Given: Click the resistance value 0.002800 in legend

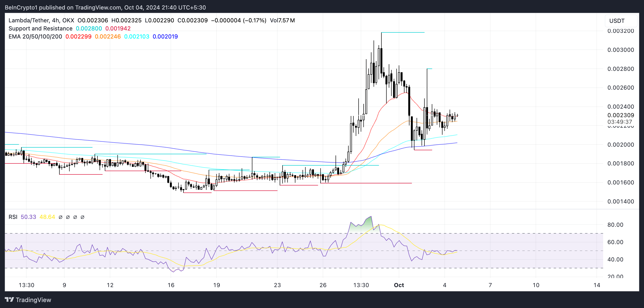Looking at the screenshot, I should [89, 29].
